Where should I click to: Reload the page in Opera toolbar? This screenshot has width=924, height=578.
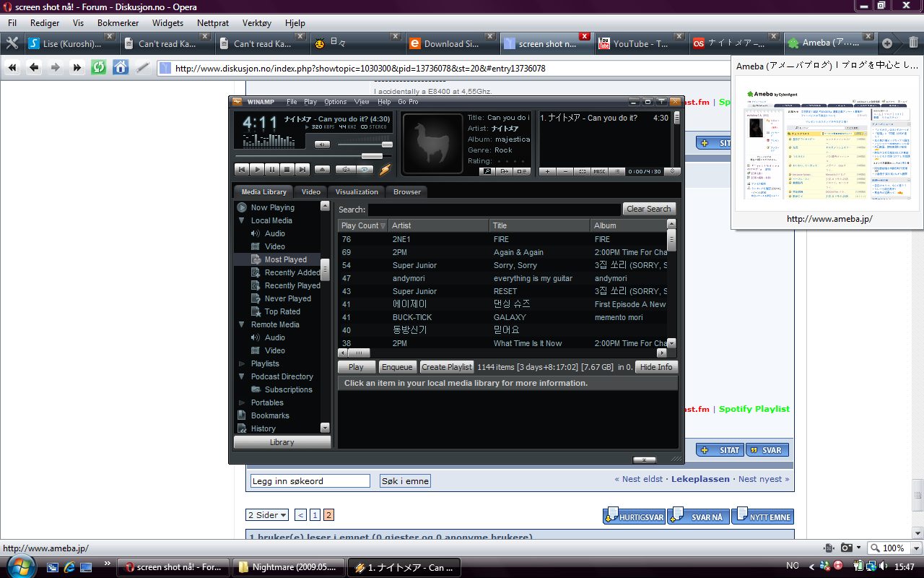tap(98, 67)
